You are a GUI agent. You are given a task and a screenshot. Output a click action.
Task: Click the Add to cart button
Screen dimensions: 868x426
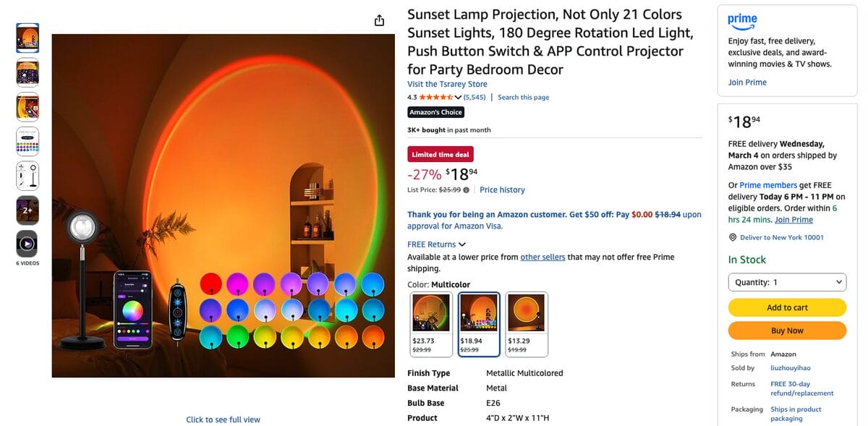point(787,307)
